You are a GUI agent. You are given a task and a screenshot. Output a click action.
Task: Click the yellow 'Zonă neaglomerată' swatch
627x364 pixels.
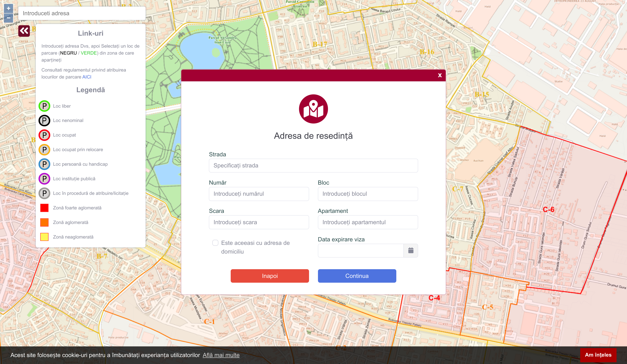click(44, 237)
